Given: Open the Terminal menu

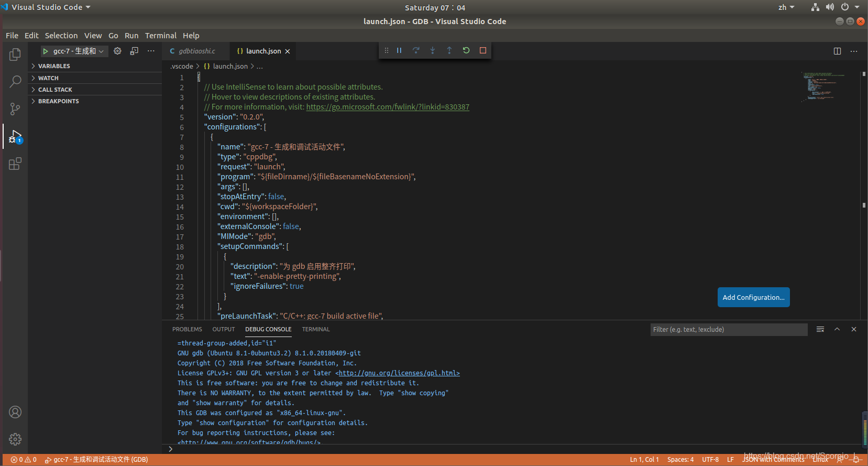Looking at the screenshot, I should click(x=161, y=36).
